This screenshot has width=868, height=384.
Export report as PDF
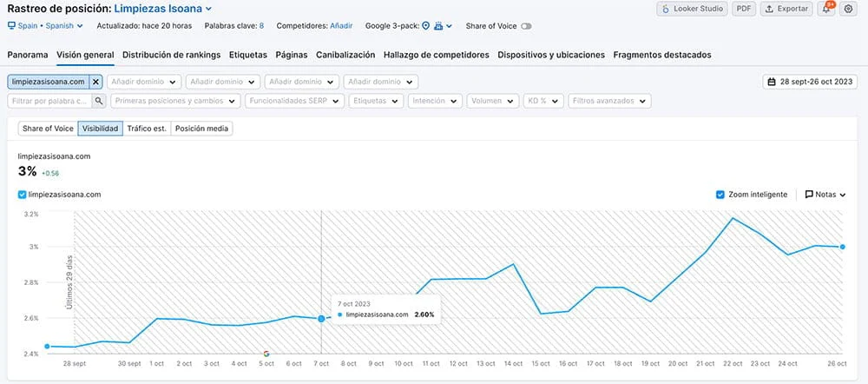(x=744, y=9)
